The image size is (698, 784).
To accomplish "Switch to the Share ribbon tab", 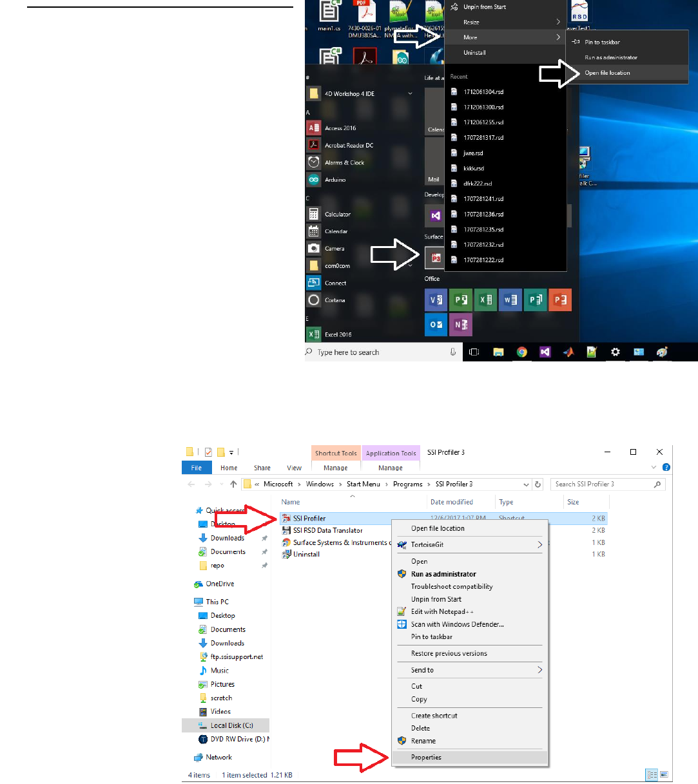I will [262, 468].
